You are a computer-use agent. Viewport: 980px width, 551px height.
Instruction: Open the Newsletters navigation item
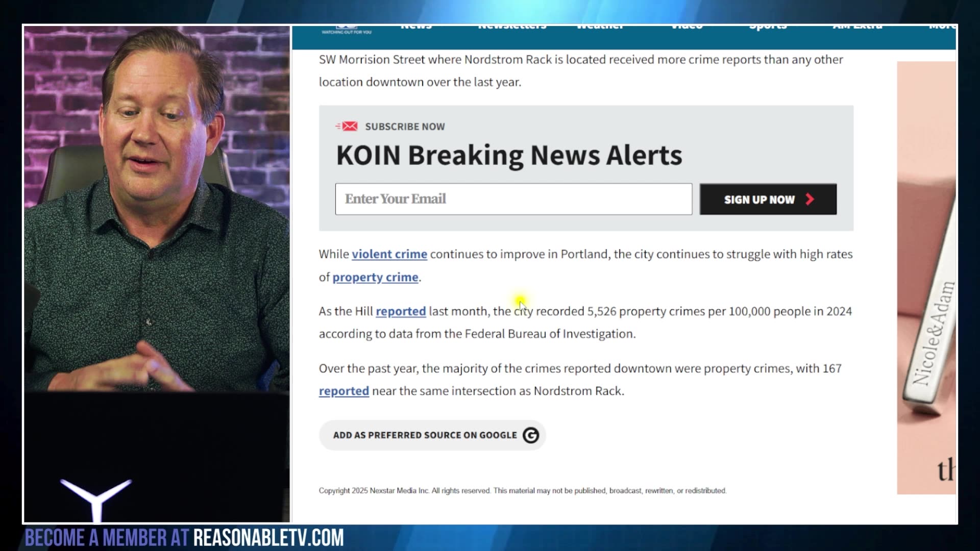[x=512, y=27]
